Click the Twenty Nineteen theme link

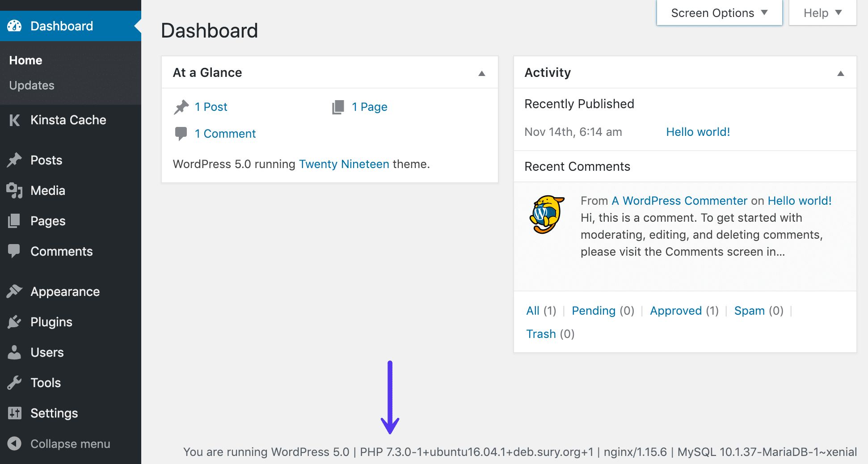pyautogui.click(x=344, y=164)
